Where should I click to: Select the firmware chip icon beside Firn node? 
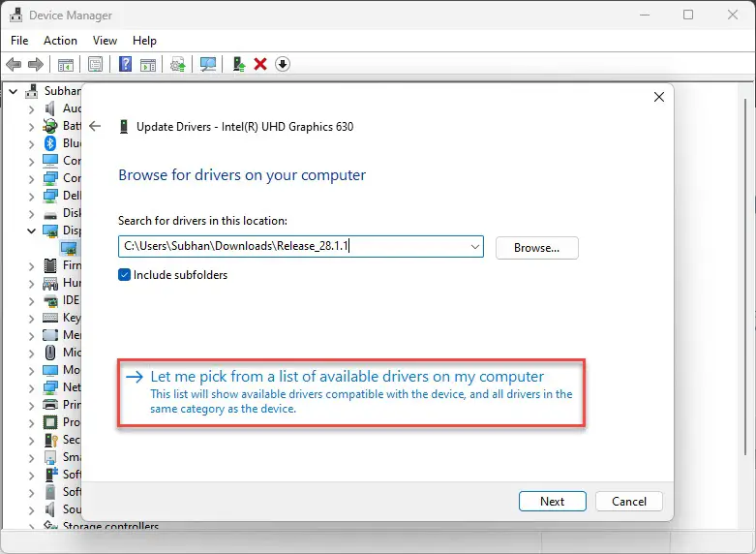[50, 265]
